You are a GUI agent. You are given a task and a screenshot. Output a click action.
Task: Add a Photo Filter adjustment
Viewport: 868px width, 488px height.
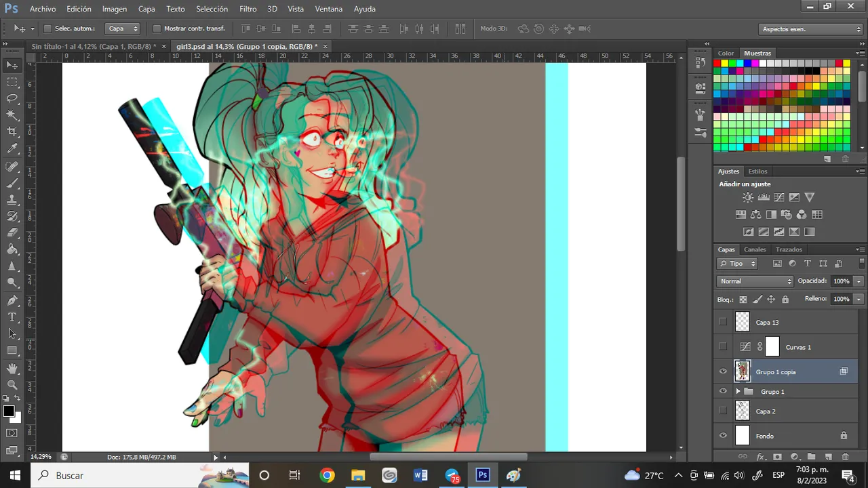[x=787, y=215]
